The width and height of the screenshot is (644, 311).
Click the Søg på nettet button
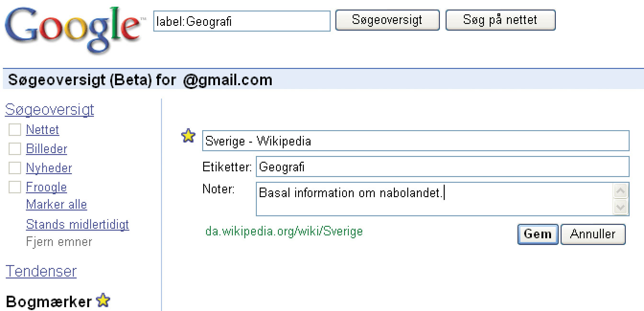coord(500,20)
